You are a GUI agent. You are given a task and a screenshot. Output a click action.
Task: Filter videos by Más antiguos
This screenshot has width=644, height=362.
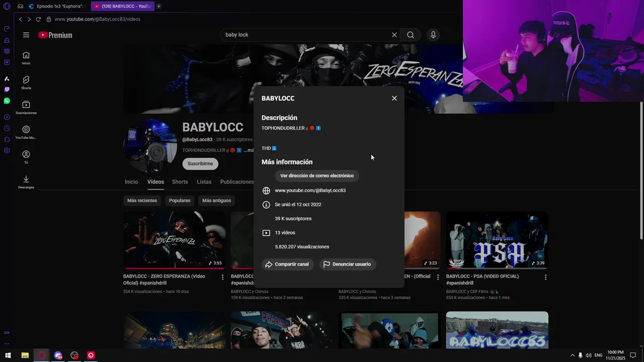216,201
